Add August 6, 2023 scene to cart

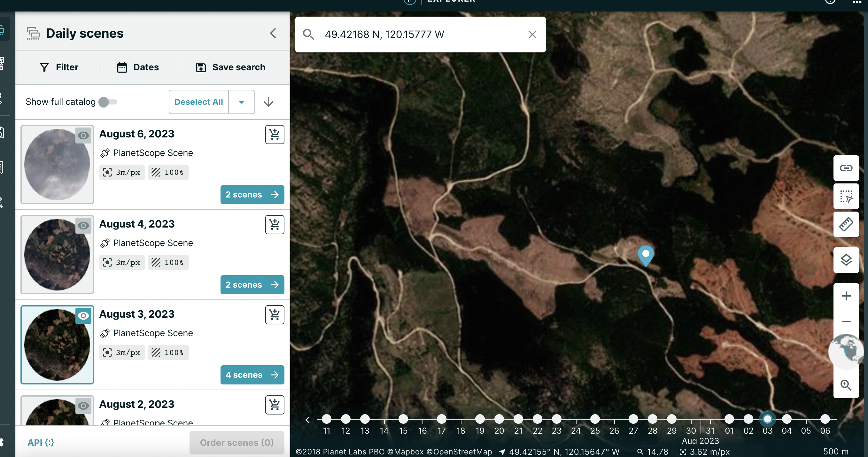tap(275, 135)
